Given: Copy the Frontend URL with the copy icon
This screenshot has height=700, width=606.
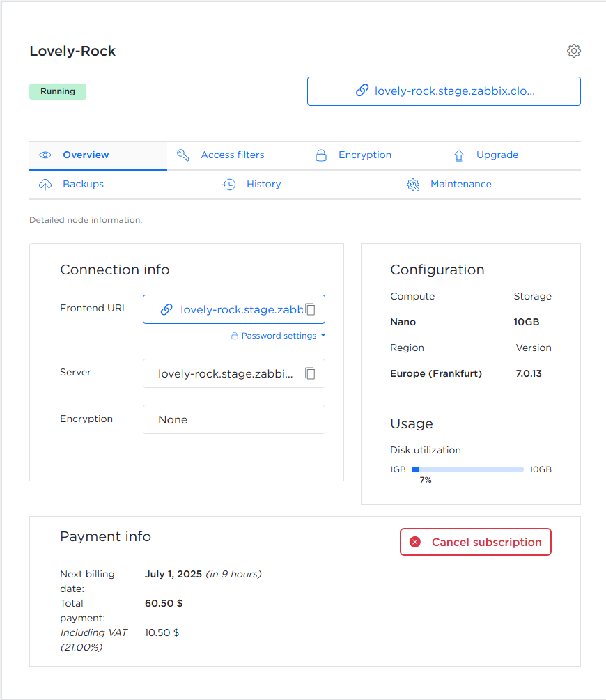Looking at the screenshot, I should pos(311,309).
